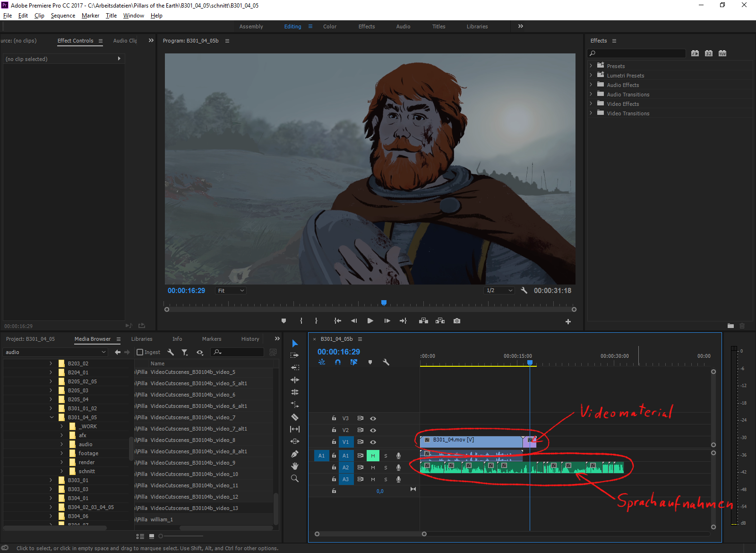Select the Hand tool
Image resolution: width=756 pixels, height=553 pixels.
(295, 466)
